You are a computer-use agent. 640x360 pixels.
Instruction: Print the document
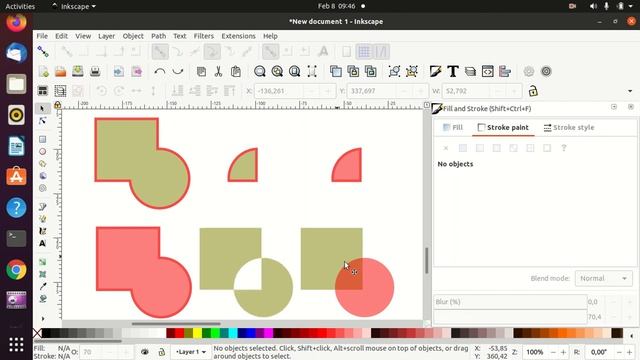pyautogui.click(x=95, y=71)
